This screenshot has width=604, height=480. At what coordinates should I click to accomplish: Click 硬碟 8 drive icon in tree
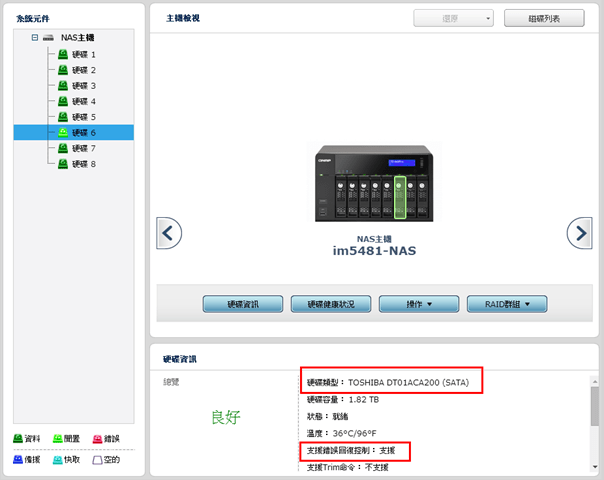click(x=63, y=163)
